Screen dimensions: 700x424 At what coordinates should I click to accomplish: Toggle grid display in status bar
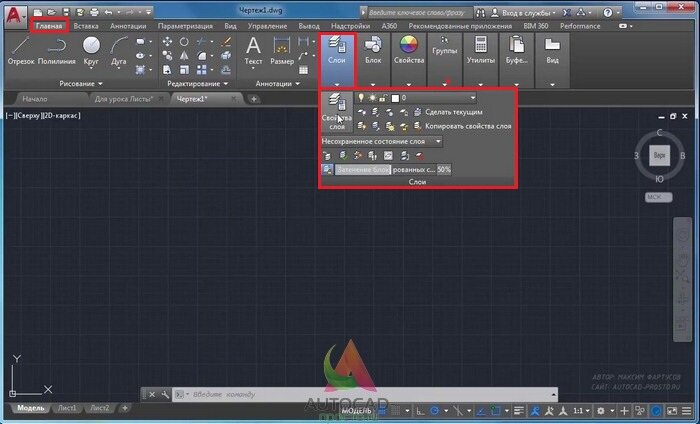(x=383, y=411)
